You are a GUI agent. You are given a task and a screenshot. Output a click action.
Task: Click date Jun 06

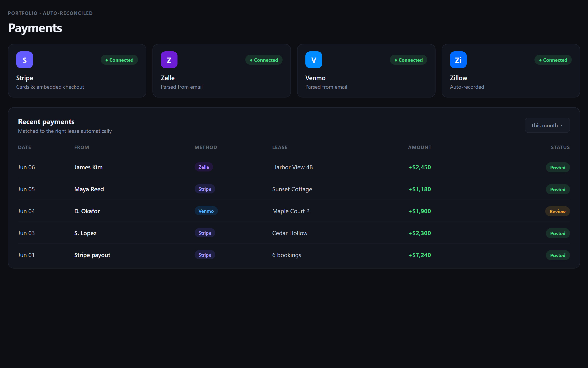26,167
